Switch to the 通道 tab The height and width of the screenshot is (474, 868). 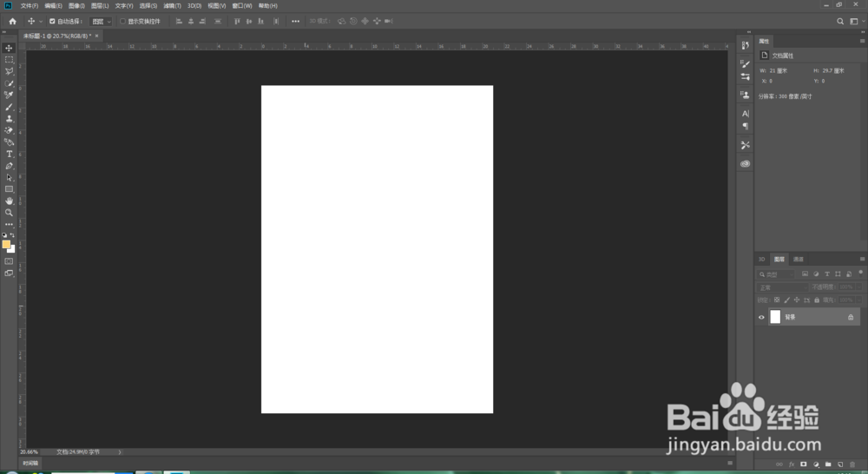[x=798, y=260]
